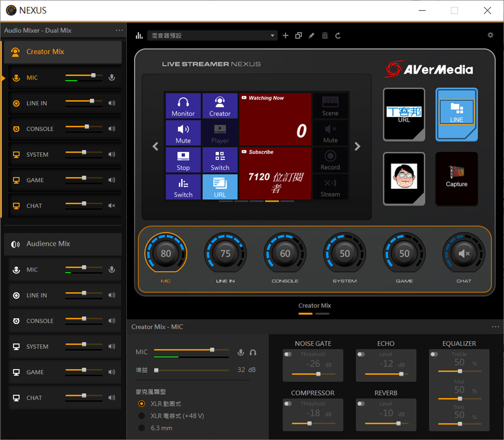Reset the mixer preset with refresh icon
The width and height of the screenshot is (504, 440).
[x=338, y=35]
